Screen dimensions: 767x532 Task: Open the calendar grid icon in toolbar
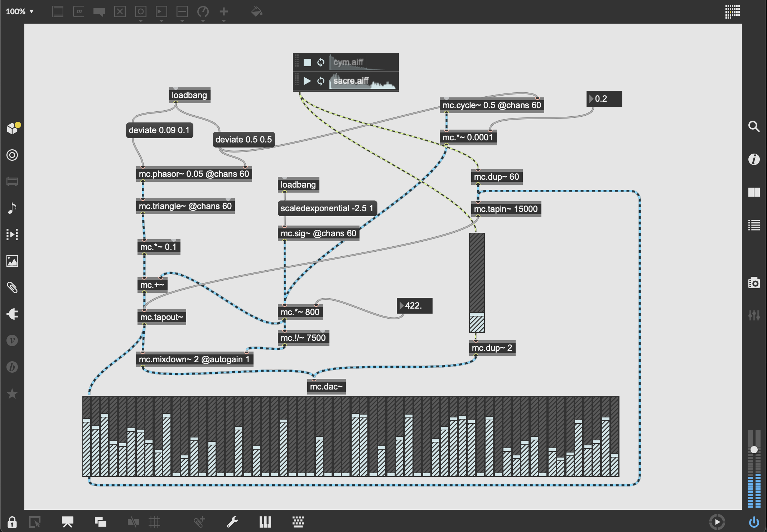click(733, 11)
